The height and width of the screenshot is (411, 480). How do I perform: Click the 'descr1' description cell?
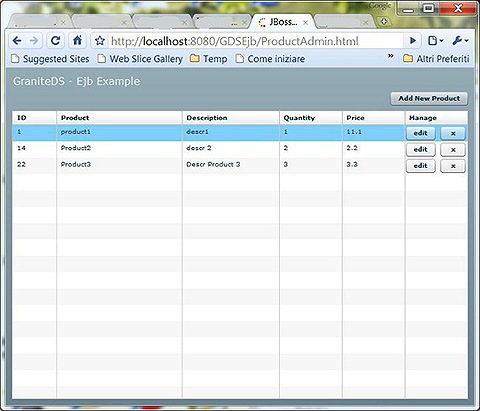(231, 132)
